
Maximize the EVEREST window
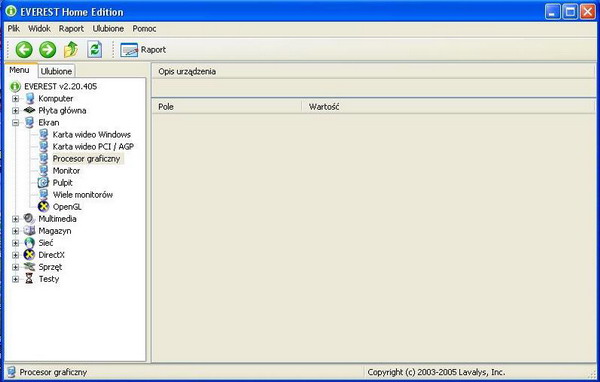(570, 12)
